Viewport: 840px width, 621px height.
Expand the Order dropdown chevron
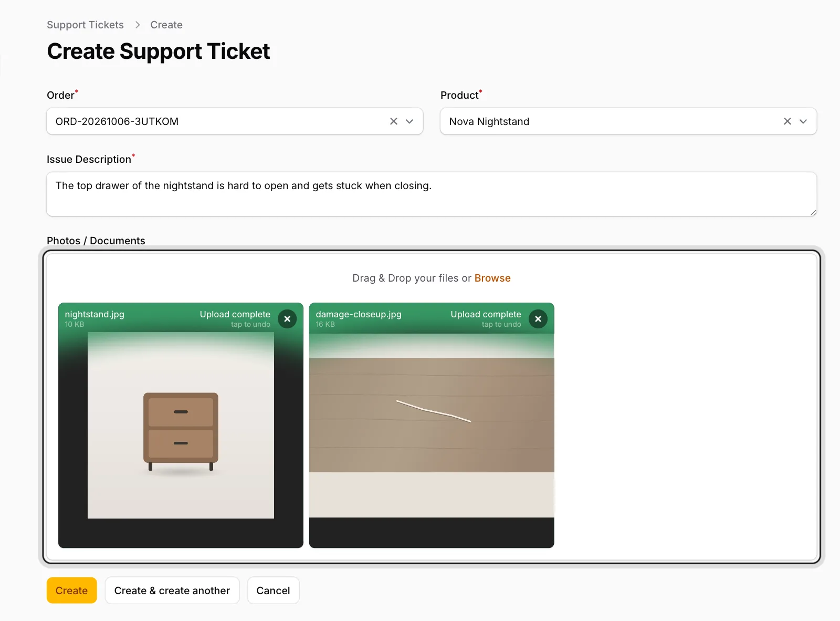[x=409, y=121]
